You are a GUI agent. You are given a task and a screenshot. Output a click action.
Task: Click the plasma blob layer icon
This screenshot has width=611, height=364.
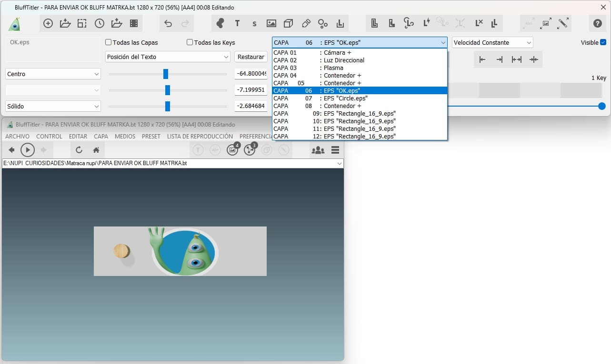220,23
